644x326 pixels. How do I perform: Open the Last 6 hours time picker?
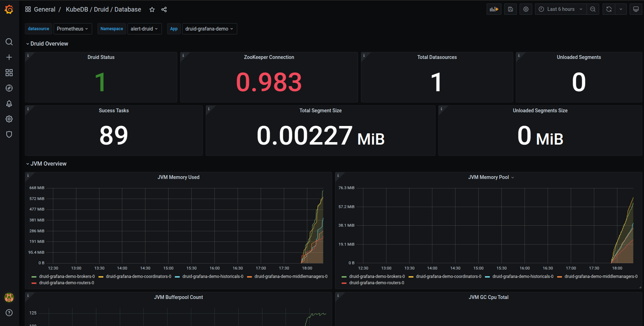(x=560, y=9)
